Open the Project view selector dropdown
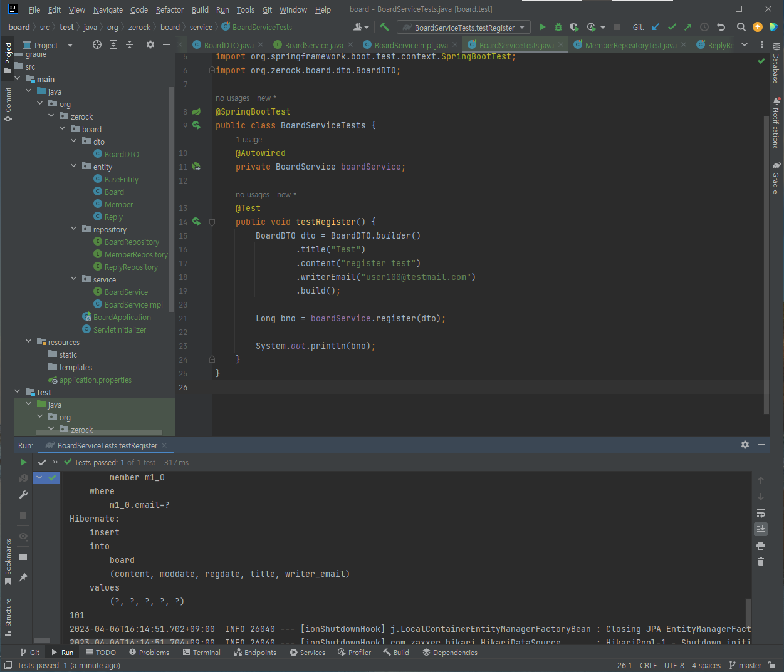784x672 pixels. tap(48, 45)
